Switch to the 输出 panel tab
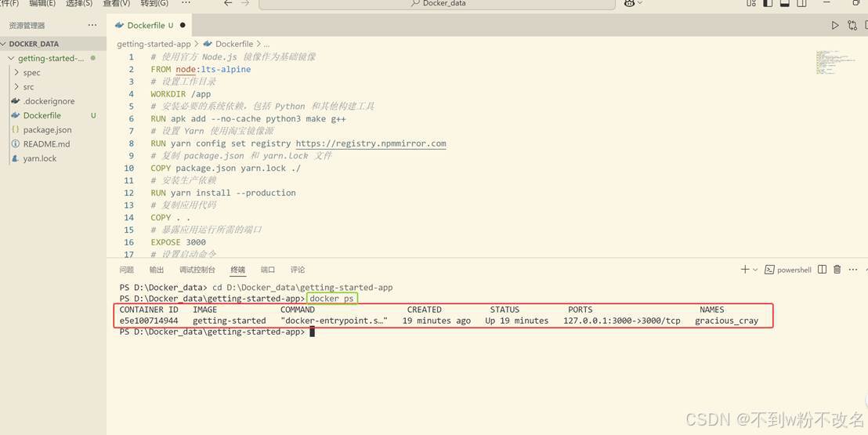The image size is (868, 435). click(x=157, y=270)
